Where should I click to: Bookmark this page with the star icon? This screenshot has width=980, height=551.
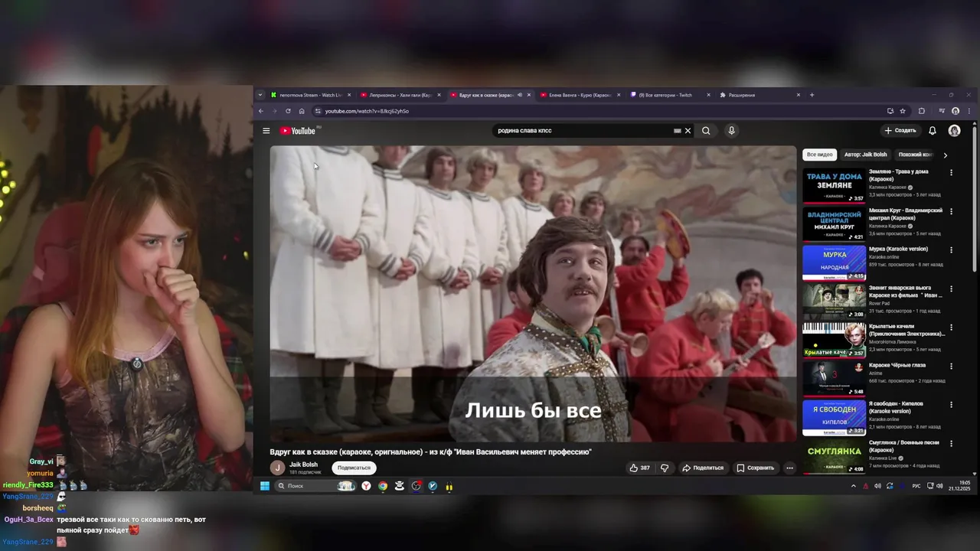pyautogui.click(x=903, y=111)
